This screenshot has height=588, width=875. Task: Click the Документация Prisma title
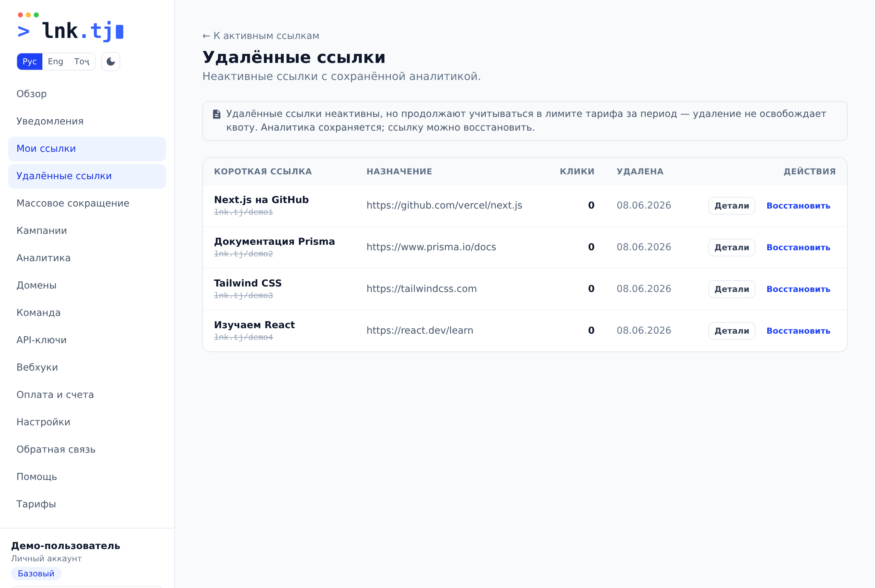[x=274, y=241]
